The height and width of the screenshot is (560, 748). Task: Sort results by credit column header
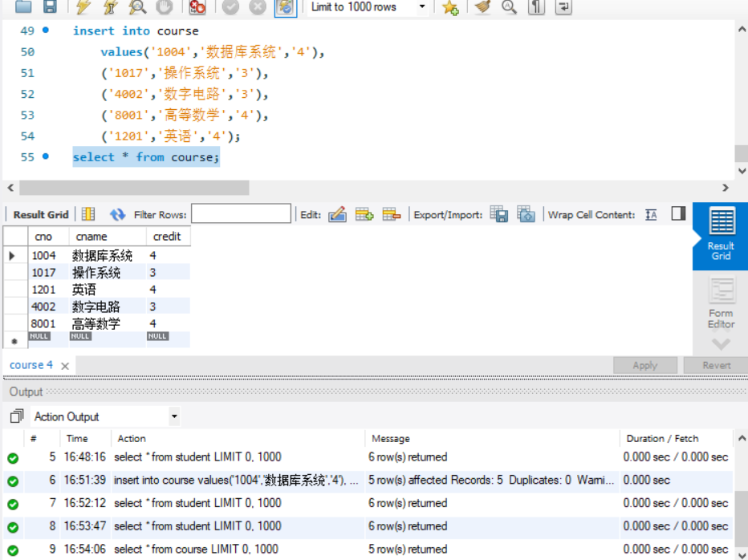[x=167, y=237]
